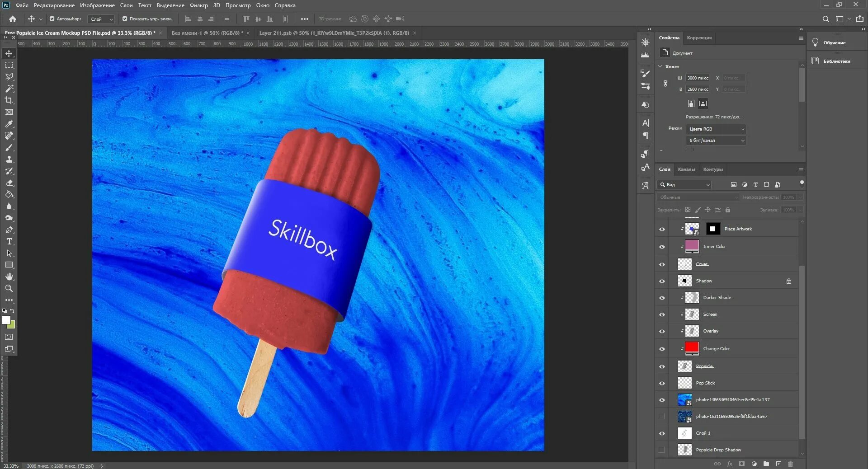Switch to the Коррекция tab
The height and width of the screenshot is (469, 868).
point(699,38)
